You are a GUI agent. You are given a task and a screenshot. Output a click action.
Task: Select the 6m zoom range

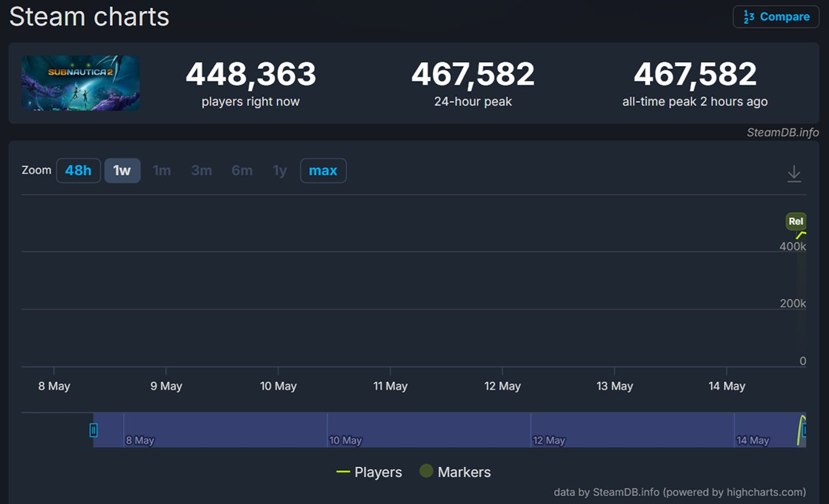point(242,170)
